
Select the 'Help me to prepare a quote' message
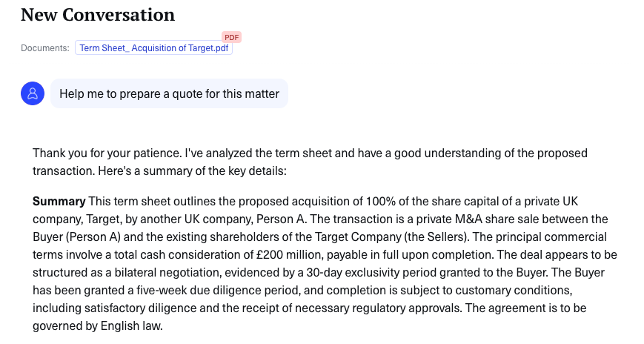coord(169,94)
